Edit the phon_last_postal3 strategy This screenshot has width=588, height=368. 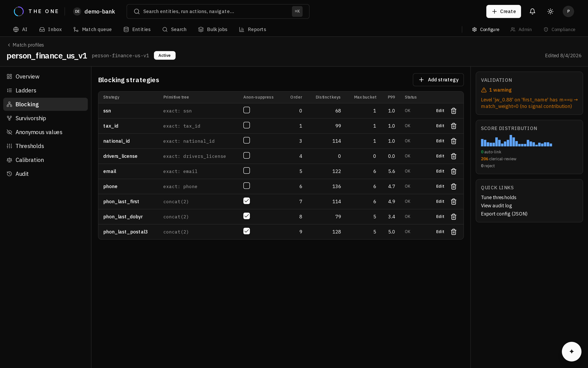pyautogui.click(x=440, y=232)
